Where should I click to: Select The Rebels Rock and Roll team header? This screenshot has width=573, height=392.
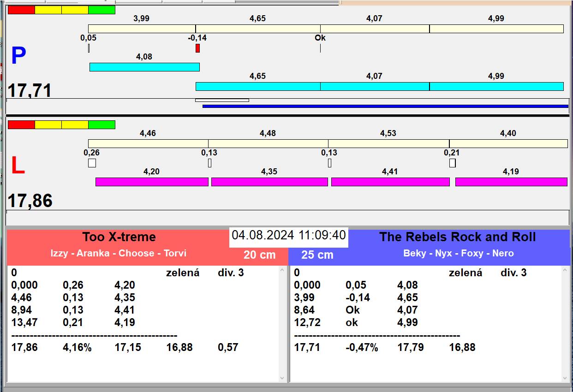point(457,237)
